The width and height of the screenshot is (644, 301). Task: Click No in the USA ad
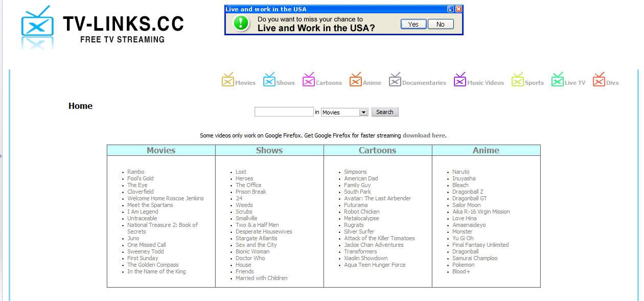click(x=440, y=24)
